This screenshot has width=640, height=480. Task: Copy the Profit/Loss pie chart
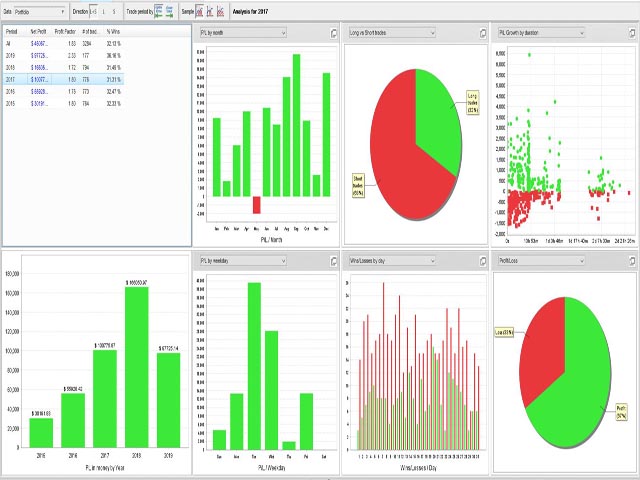pos(632,260)
